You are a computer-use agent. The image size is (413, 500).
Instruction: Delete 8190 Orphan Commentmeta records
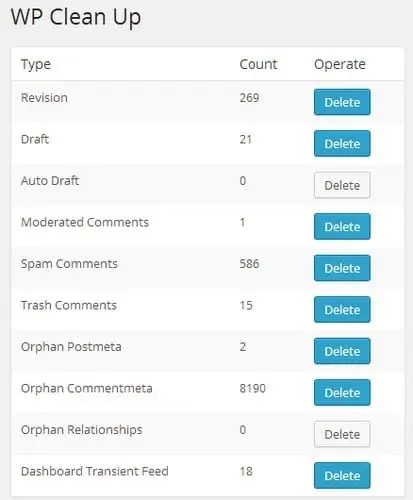point(342,393)
